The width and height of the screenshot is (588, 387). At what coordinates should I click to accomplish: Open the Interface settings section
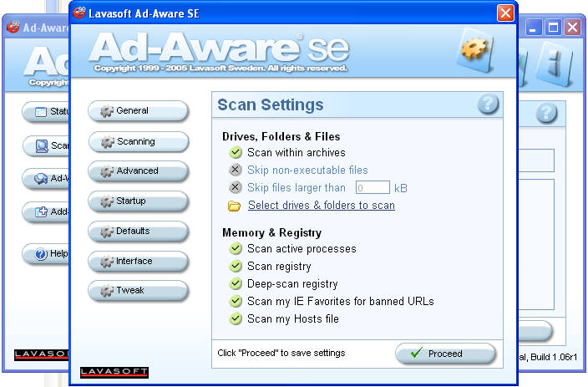(138, 261)
